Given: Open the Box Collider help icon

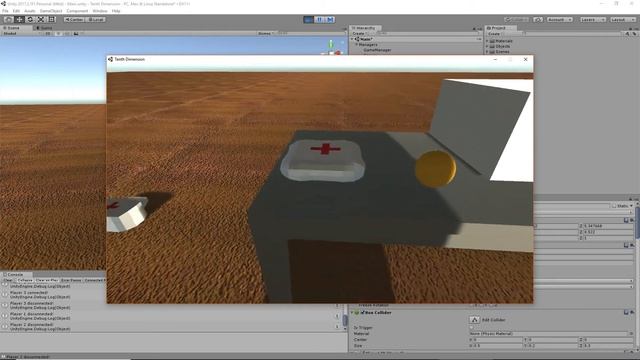Looking at the screenshot, I should [x=626, y=313].
